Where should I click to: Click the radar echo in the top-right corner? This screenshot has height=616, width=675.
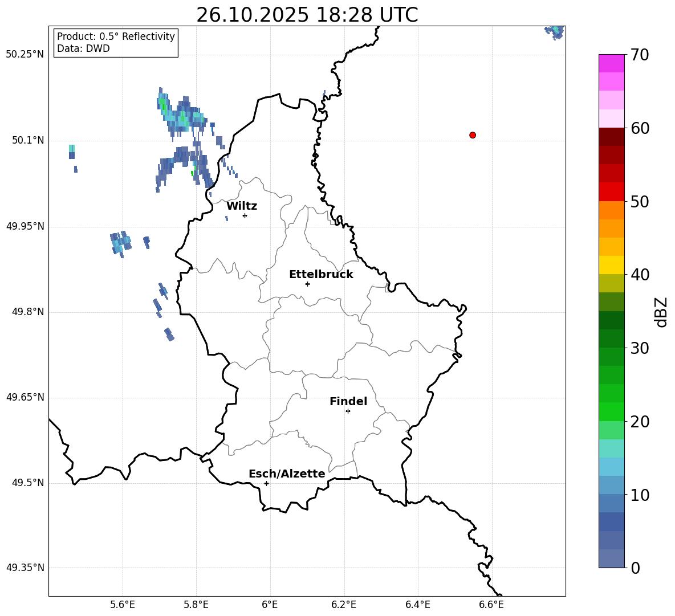click(555, 32)
